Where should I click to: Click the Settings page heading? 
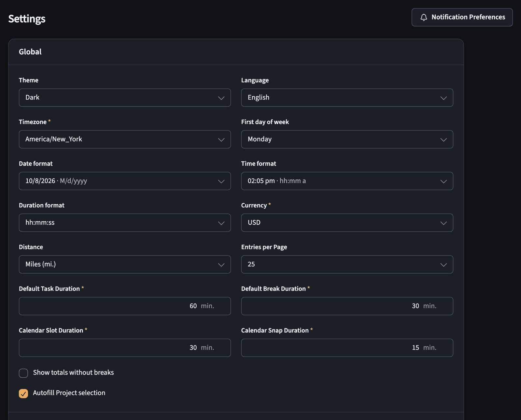click(27, 19)
